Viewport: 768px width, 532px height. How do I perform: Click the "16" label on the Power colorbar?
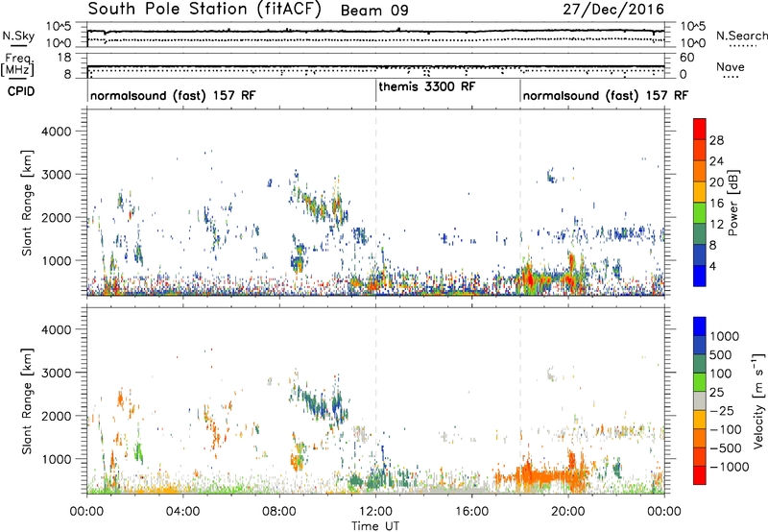pos(716,204)
